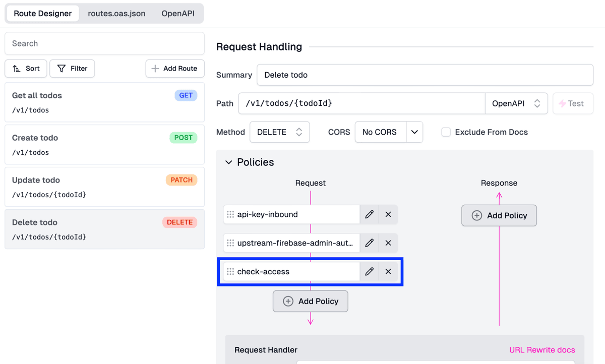Edit the upstream-firebase-admin-auth policy

click(370, 243)
